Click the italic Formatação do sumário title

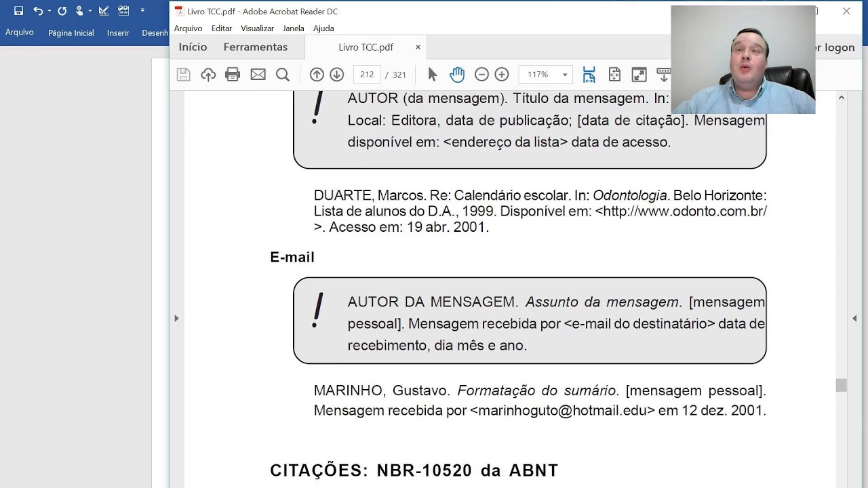(x=536, y=390)
